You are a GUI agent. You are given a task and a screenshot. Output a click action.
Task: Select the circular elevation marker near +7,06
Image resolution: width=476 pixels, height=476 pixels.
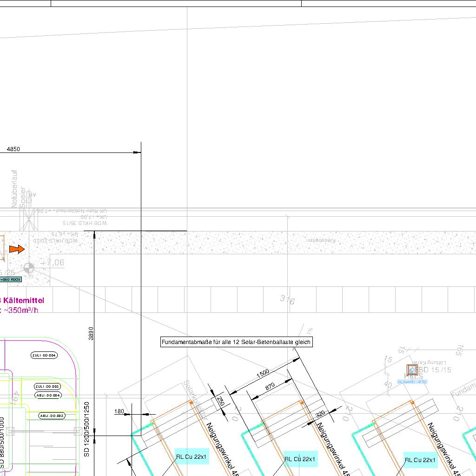29,268
